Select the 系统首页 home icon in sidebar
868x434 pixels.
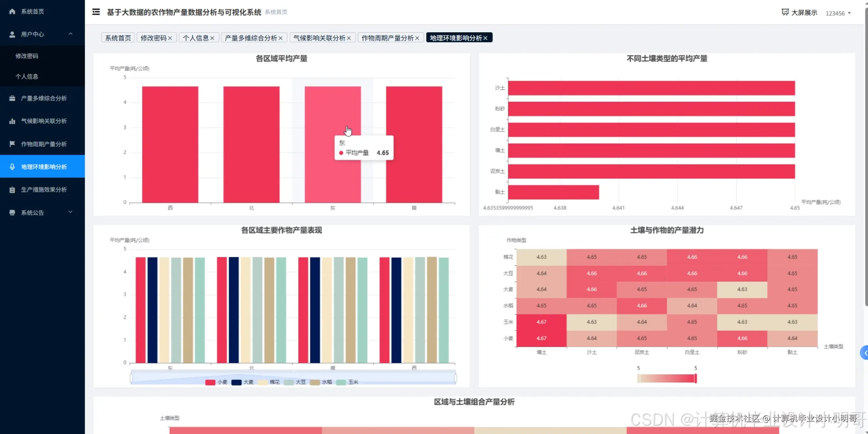click(x=12, y=11)
